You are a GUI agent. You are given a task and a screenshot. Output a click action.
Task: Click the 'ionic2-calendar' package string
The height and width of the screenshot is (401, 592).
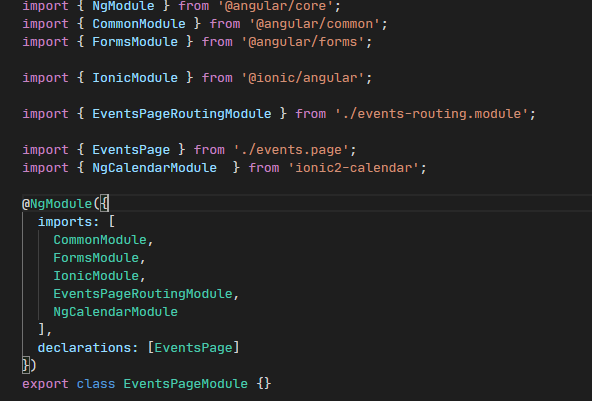pos(353,168)
